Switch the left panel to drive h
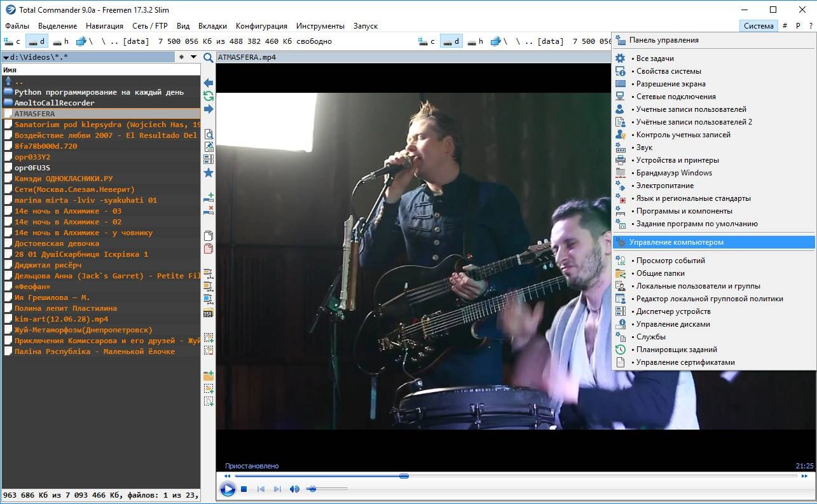 pos(61,41)
